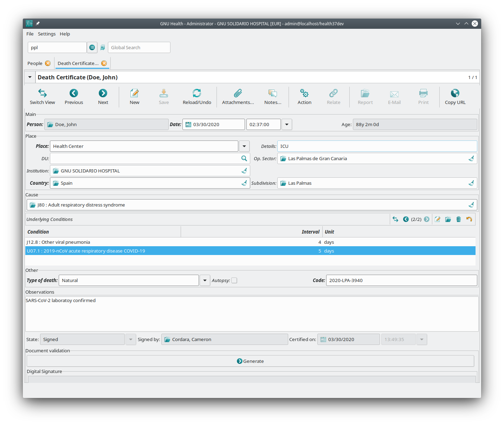The height and width of the screenshot is (425, 504).
Task: Delete the selected underlying condition
Action: (x=458, y=219)
